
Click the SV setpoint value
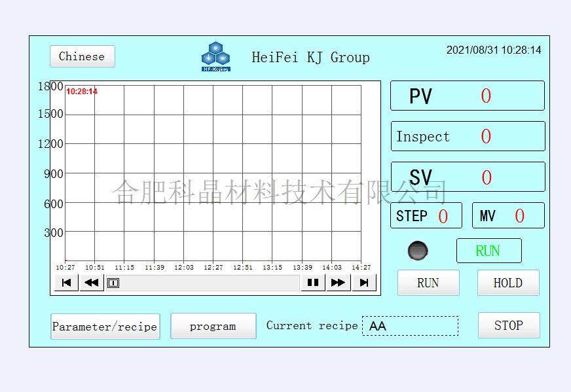(486, 177)
